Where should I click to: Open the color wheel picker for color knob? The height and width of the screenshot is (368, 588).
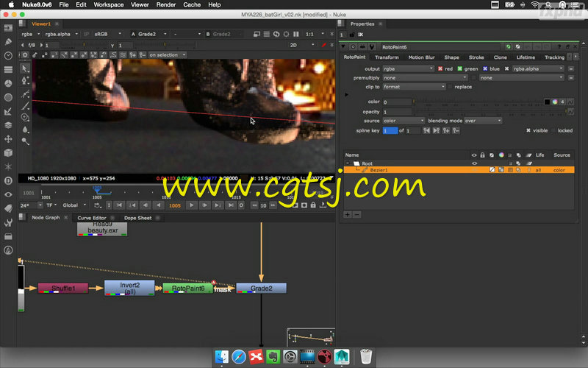click(x=555, y=102)
